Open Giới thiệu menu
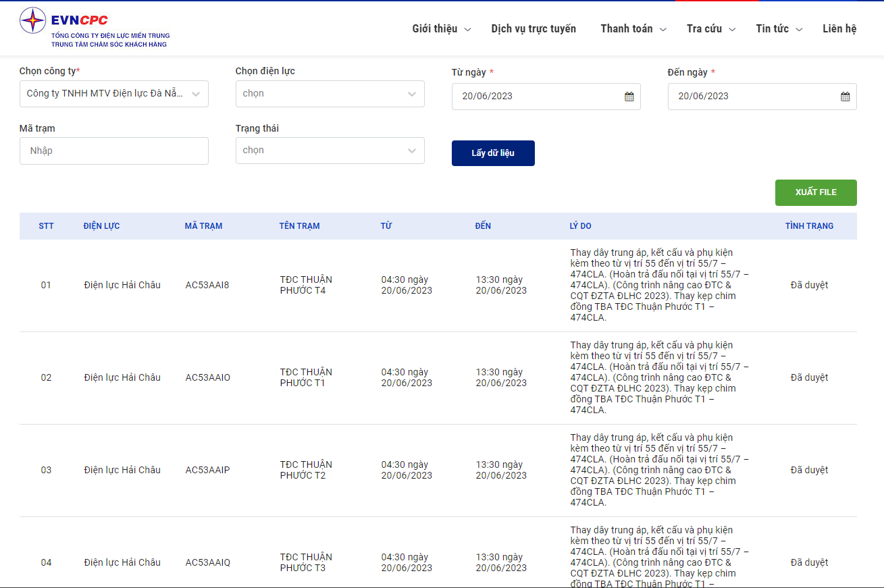The height and width of the screenshot is (588, 884). [435, 29]
